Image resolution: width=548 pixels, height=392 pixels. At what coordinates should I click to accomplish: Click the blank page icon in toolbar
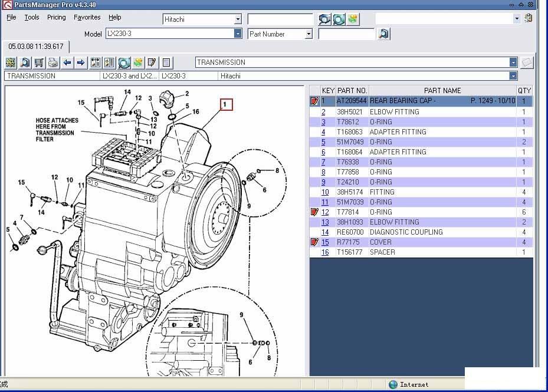(166, 62)
